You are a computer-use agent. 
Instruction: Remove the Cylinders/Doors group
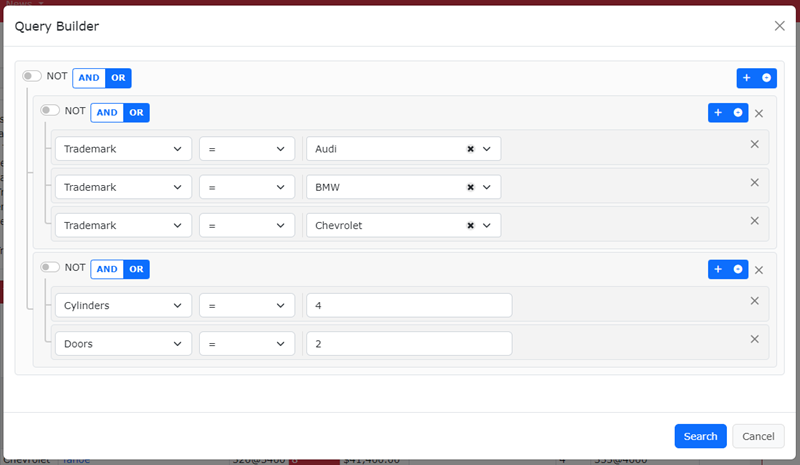pyautogui.click(x=759, y=270)
